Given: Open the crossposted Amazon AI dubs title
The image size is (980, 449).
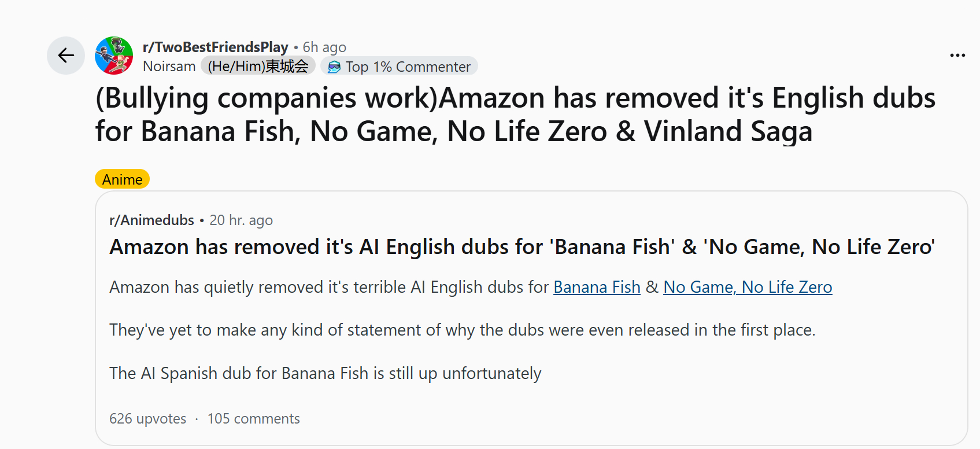Looking at the screenshot, I should (522, 247).
